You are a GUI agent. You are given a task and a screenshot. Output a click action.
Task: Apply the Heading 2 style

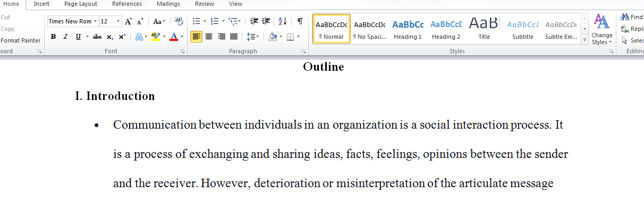click(446, 29)
